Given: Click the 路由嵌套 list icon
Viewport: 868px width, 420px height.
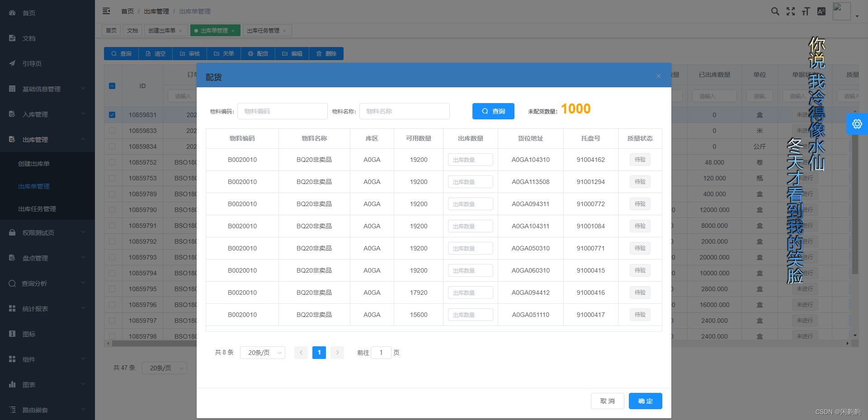Looking at the screenshot, I should [12, 410].
